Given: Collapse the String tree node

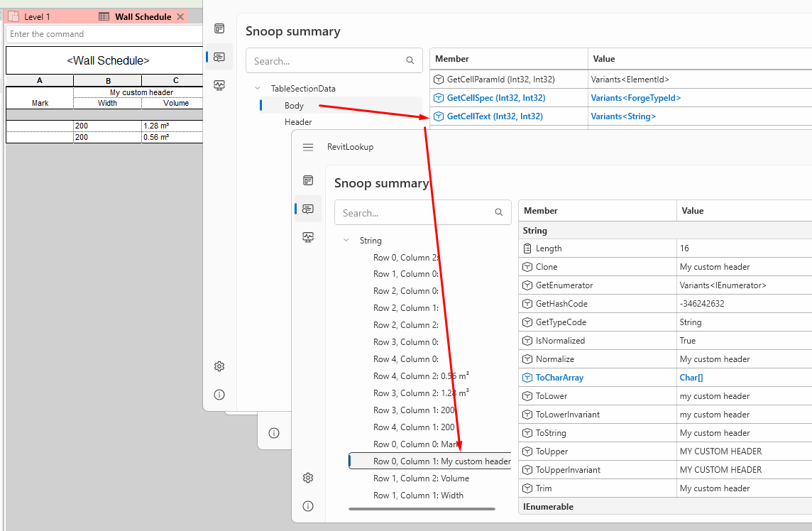Looking at the screenshot, I should (x=346, y=241).
